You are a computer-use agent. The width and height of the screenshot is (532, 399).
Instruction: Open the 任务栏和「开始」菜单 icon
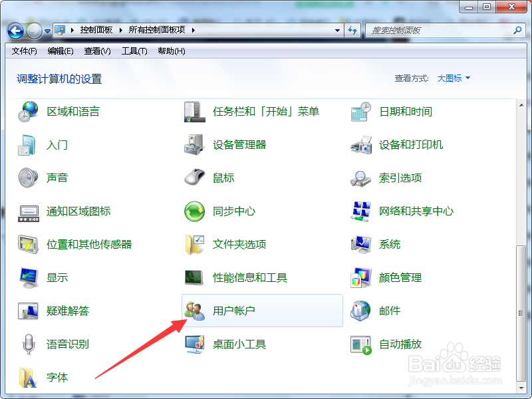194,112
